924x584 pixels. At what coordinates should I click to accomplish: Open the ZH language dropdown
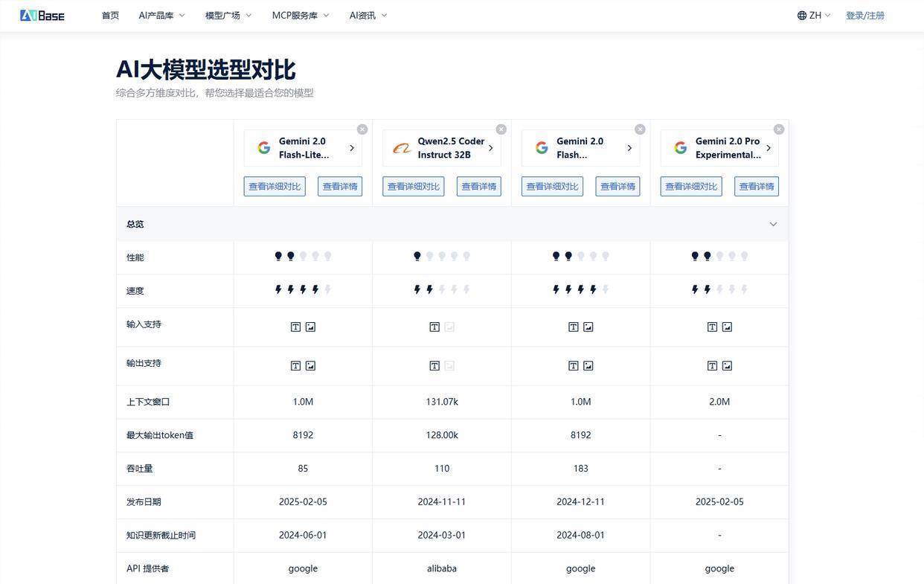(x=814, y=16)
